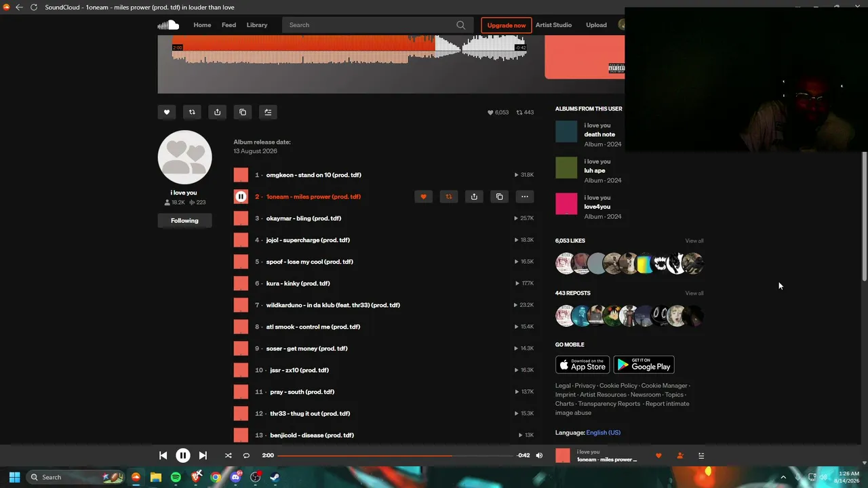Open the luh ape album
The height and width of the screenshot is (488, 868).
tap(595, 171)
